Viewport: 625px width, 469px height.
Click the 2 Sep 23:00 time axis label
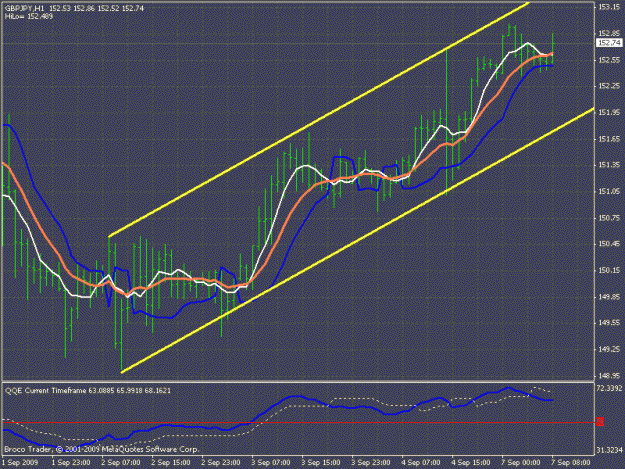(221, 462)
